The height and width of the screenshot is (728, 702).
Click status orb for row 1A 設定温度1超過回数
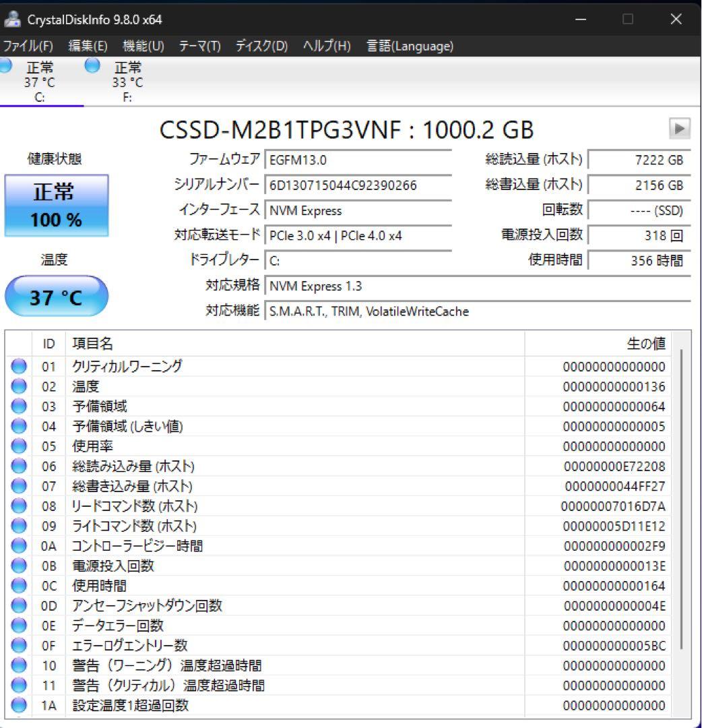tap(19, 706)
